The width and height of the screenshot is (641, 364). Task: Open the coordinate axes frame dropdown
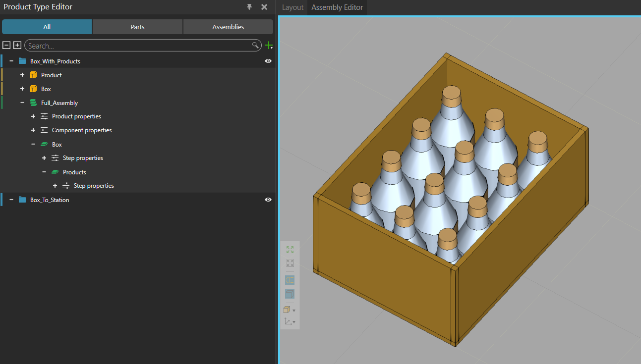(290, 322)
